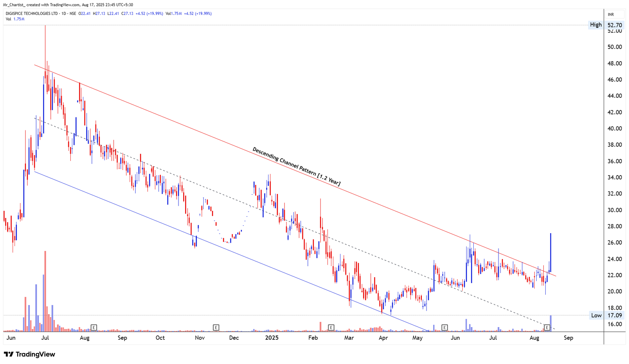Image resolution: width=629 pixels, height=364 pixels.
Task: Click the TradingView logo
Action: pyautogui.click(x=29, y=354)
